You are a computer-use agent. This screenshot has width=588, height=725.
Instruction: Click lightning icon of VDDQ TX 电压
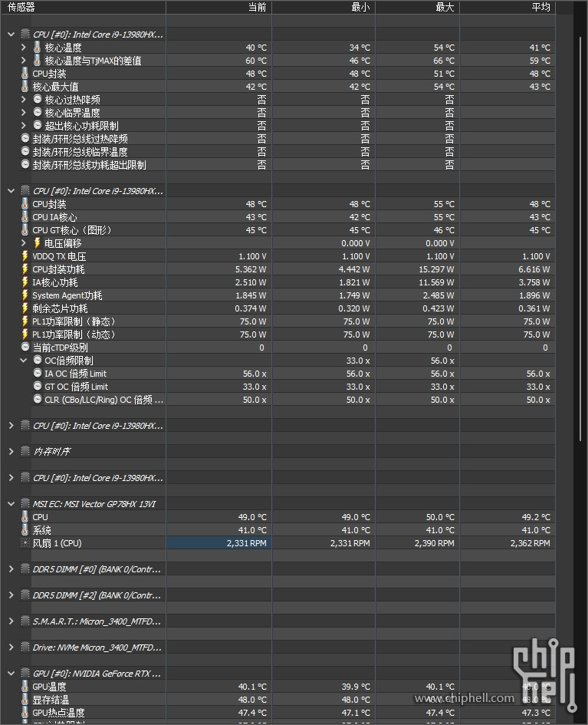(25, 255)
